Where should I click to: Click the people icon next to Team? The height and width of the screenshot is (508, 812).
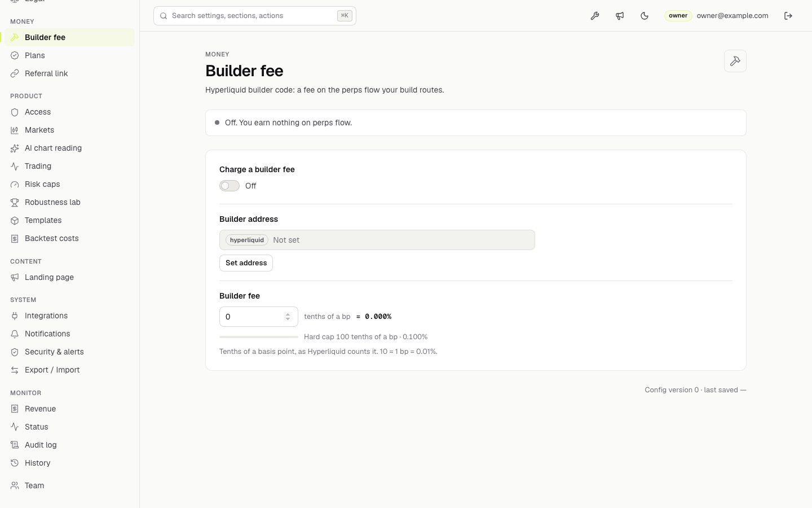point(15,485)
